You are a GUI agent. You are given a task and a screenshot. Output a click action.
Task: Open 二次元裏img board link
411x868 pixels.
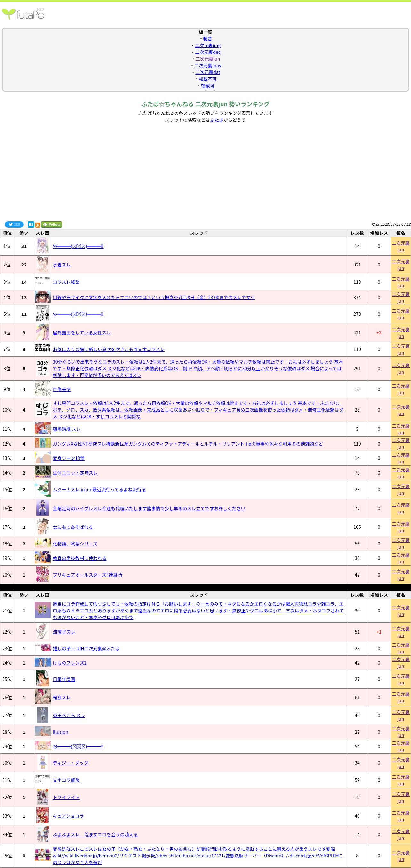[208, 45]
